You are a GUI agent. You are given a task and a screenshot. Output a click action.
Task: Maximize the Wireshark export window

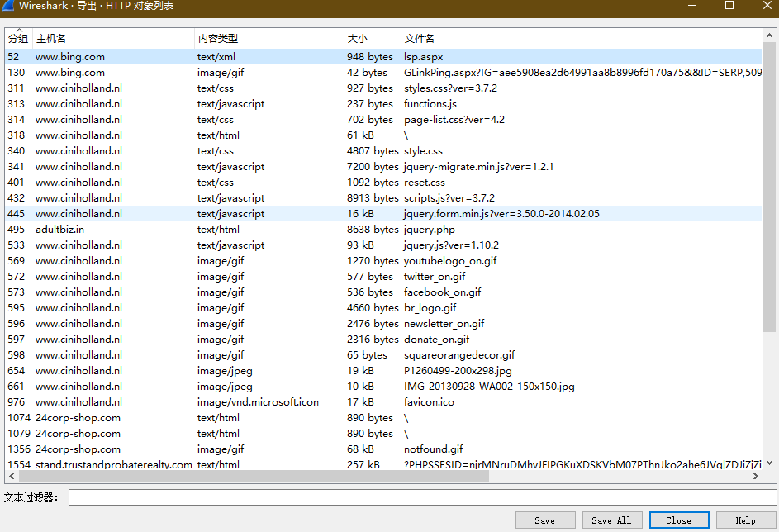(x=729, y=6)
